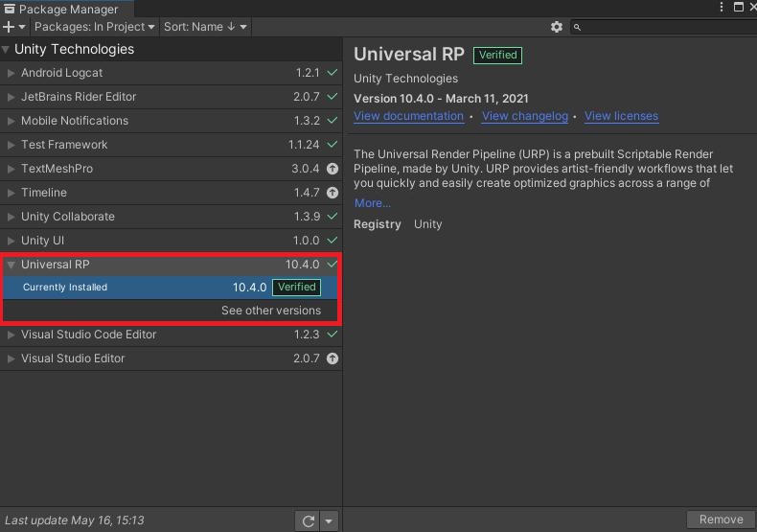Collapse the Universal RP package
757x532 pixels.
tap(11, 265)
